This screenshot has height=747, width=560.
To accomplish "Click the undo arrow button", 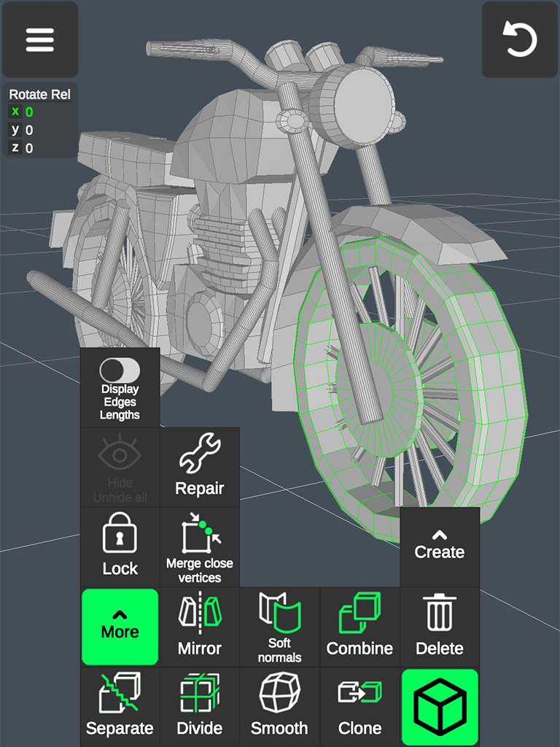I will 520,40.
